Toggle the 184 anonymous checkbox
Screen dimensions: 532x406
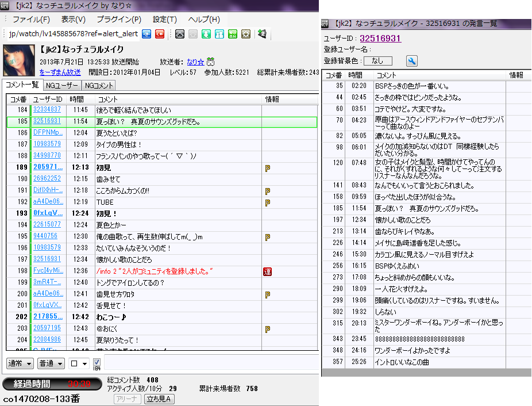pyautogui.click(x=97, y=362)
